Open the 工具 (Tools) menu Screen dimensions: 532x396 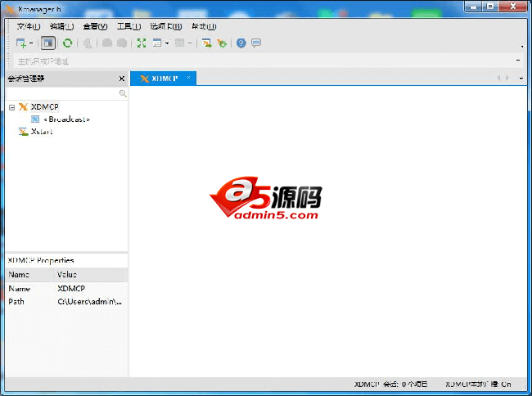point(129,26)
